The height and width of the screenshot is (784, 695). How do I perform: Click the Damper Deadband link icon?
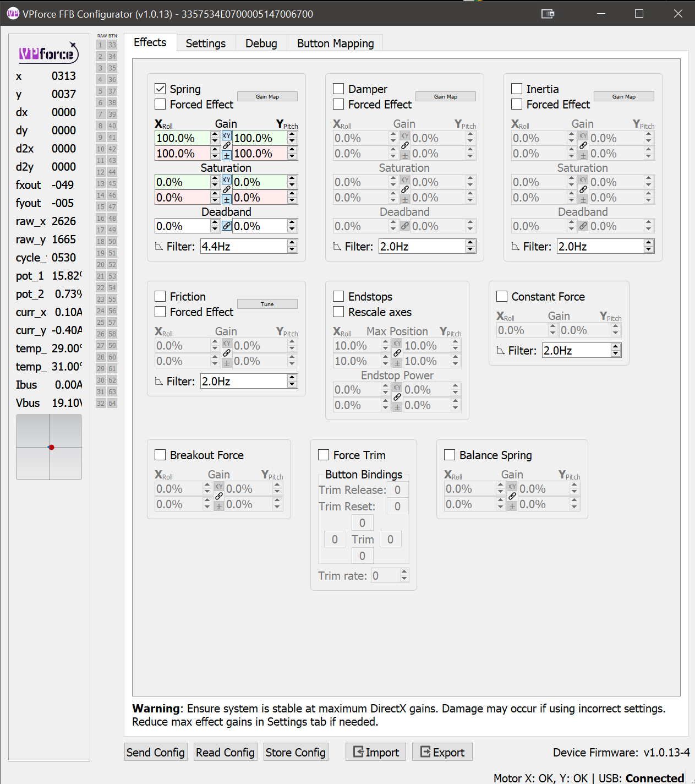coord(405,226)
